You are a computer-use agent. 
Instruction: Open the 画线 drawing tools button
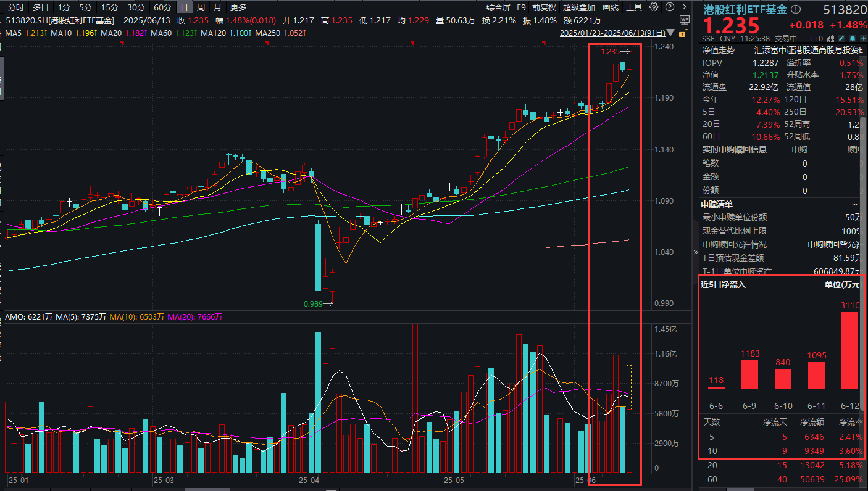(x=611, y=7)
